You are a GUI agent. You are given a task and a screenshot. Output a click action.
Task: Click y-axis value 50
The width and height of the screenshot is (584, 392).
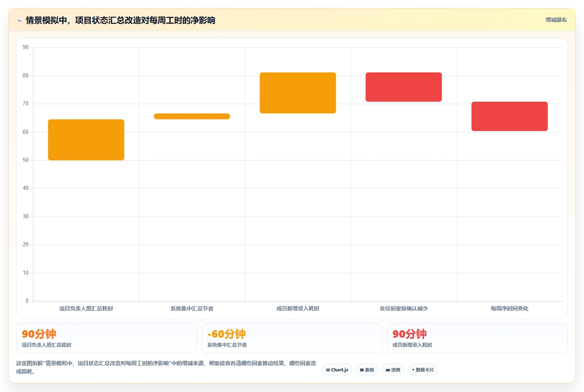click(x=26, y=160)
